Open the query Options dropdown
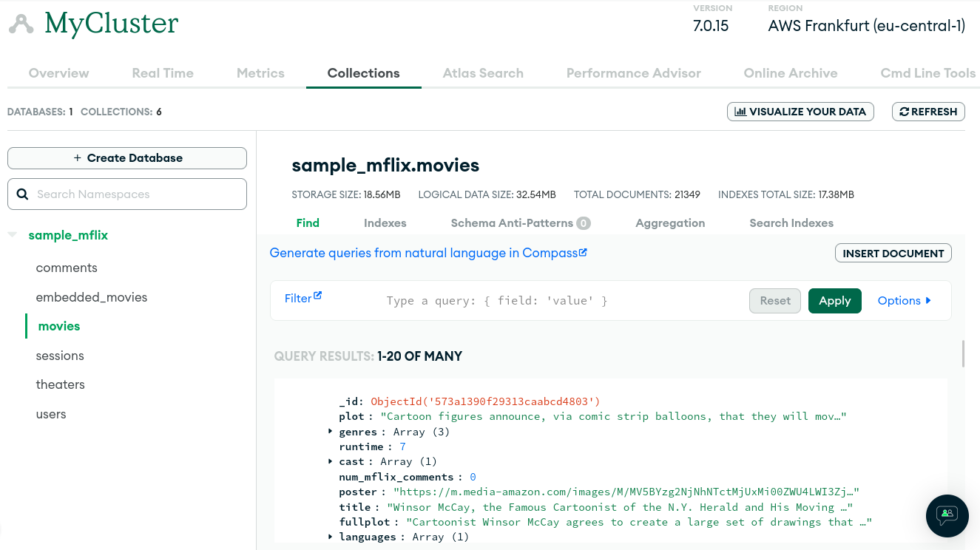The height and width of the screenshot is (550, 980). pyautogui.click(x=904, y=301)
